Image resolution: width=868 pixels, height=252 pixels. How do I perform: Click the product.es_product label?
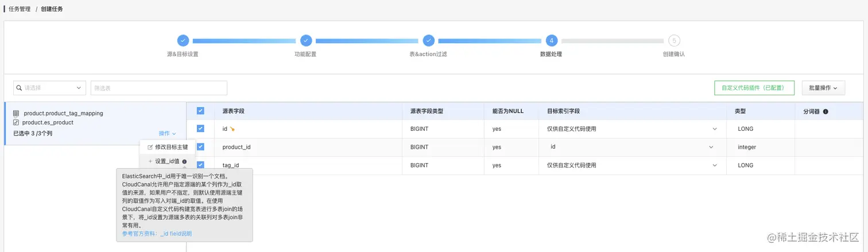pos(48,122)
